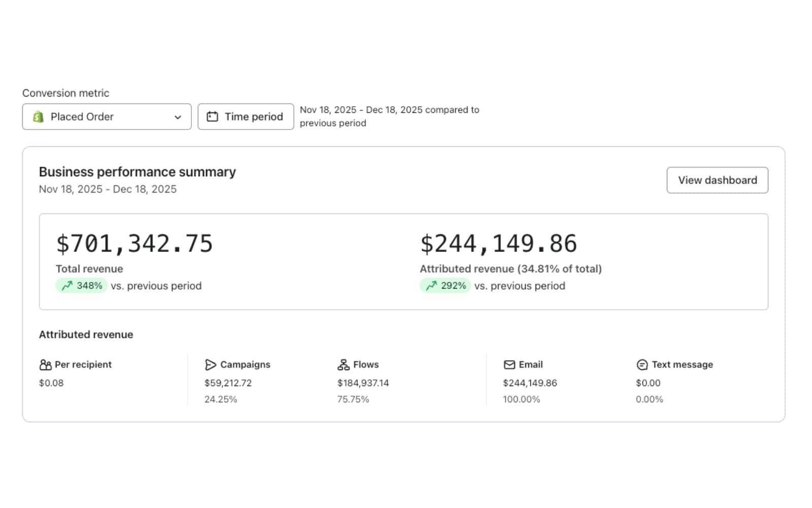Click the attributed revenue trend arrow icon
The image size is (812, 508).
point(431,286)
